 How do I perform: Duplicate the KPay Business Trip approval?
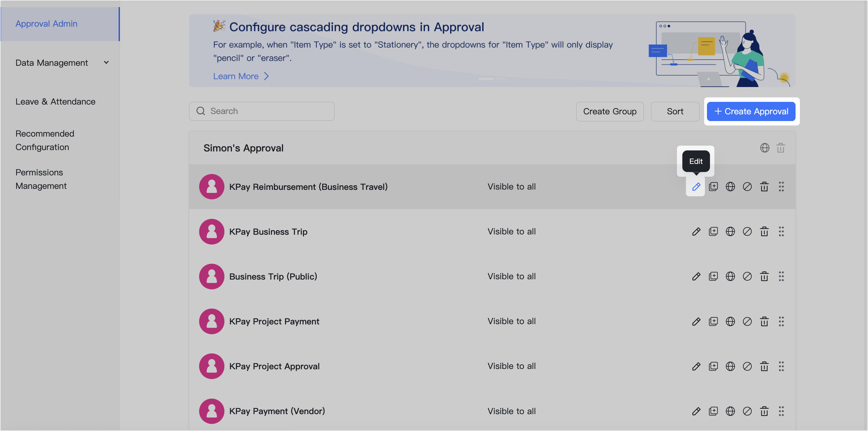[714, 231]
